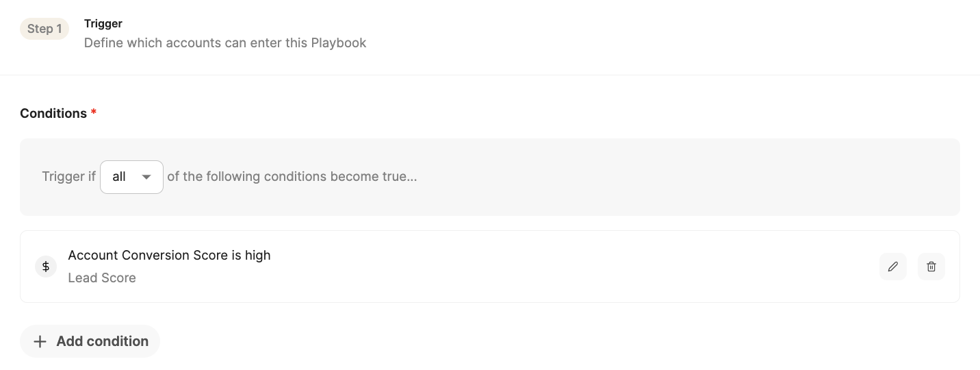Screen dimensions: 980x370
Task: Delete the Account Conversion Score condition
Action: pos(931,267)
